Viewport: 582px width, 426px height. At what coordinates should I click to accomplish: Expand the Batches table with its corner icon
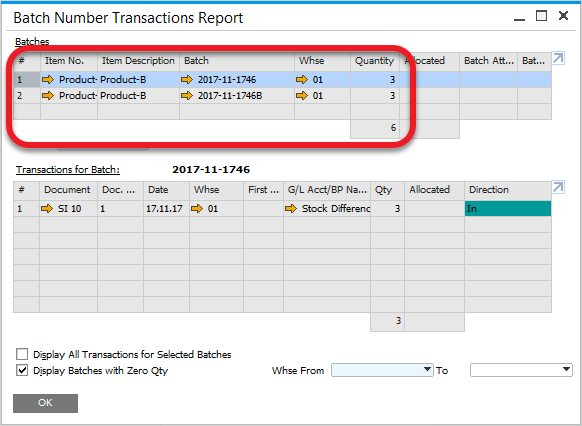[558, 59]
